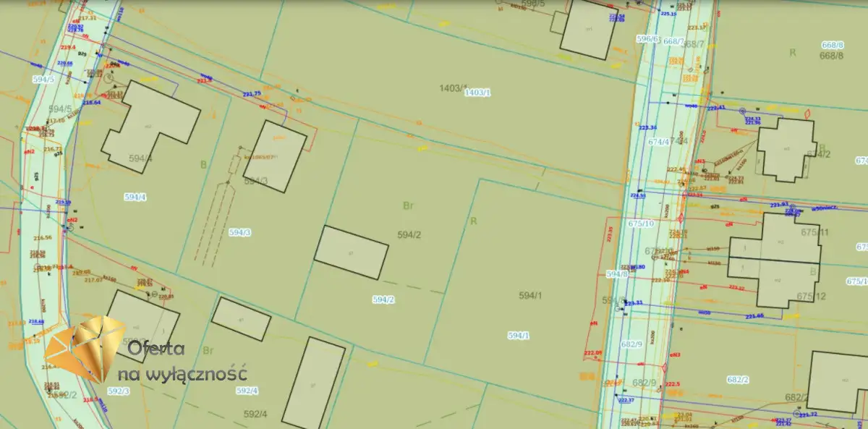
Task: Select the rectangular building on parcel 594/2
Action: (352, 252)
